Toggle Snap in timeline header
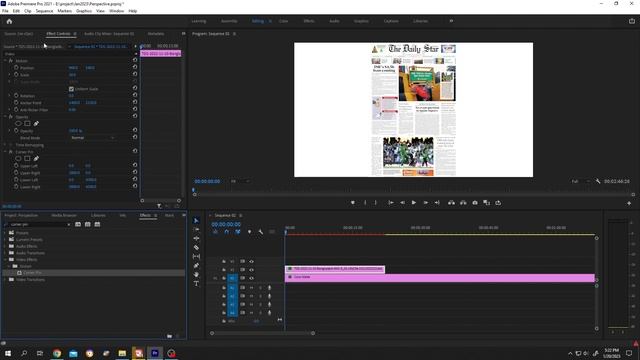 tap(227, 232)
